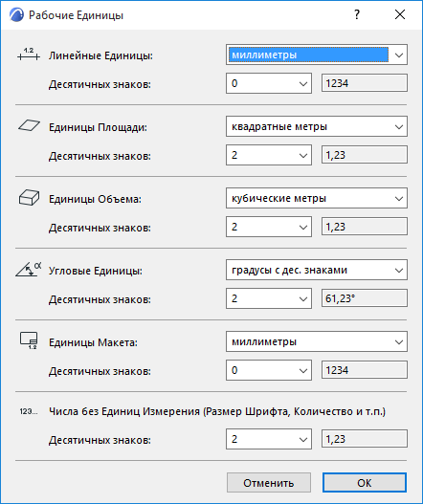Click the 1234 preview field for layout units
Screen dimensions: 423x504
pos(365,370)
